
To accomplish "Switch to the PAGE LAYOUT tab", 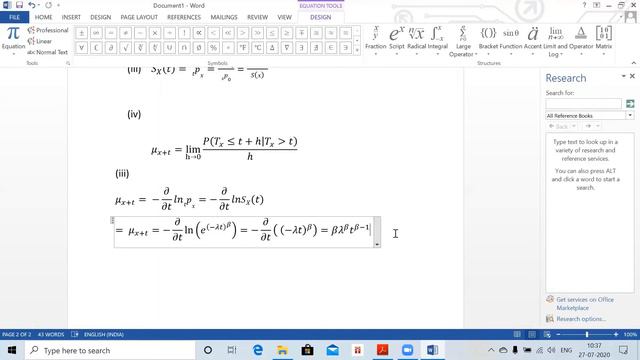I will click(x=139, y=17).
